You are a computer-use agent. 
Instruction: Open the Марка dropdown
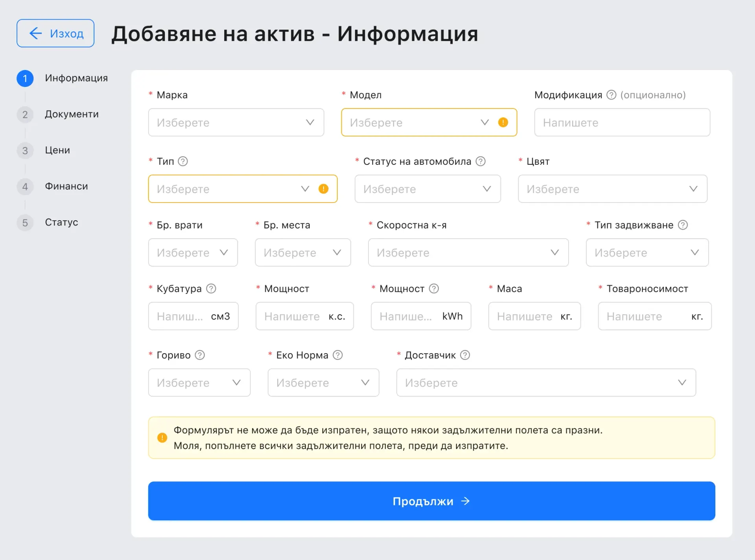[x=236, y=122]
